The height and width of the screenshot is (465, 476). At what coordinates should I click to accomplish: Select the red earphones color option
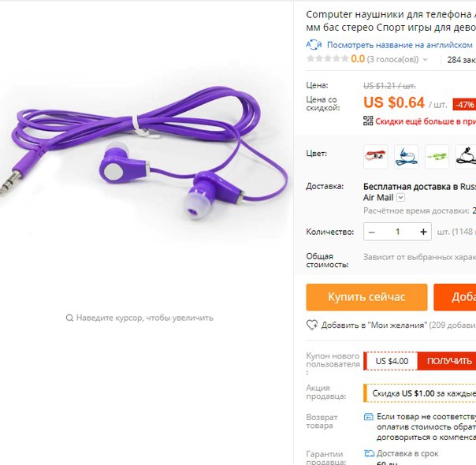[x=375, y=157]
